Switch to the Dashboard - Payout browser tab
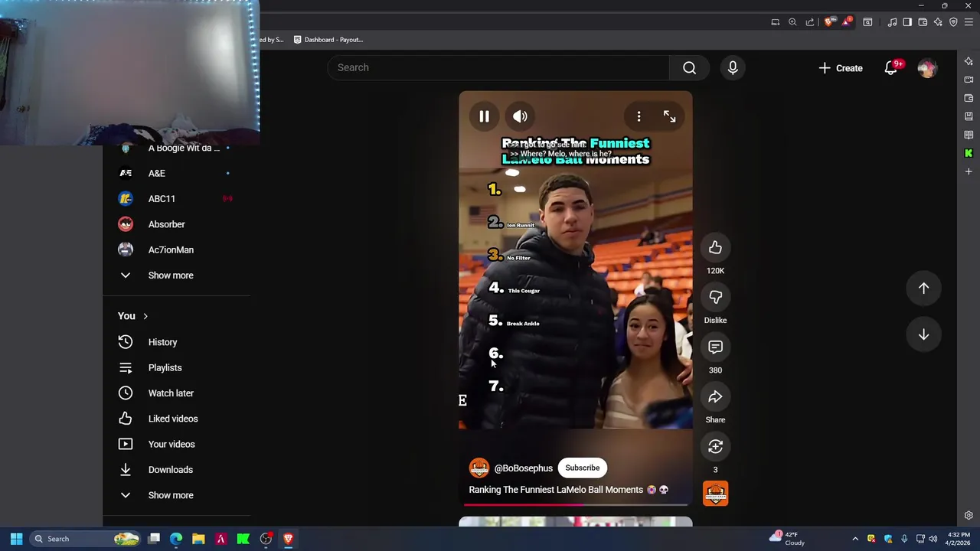Viewport: 980px width, 551px height. point(329,39)
